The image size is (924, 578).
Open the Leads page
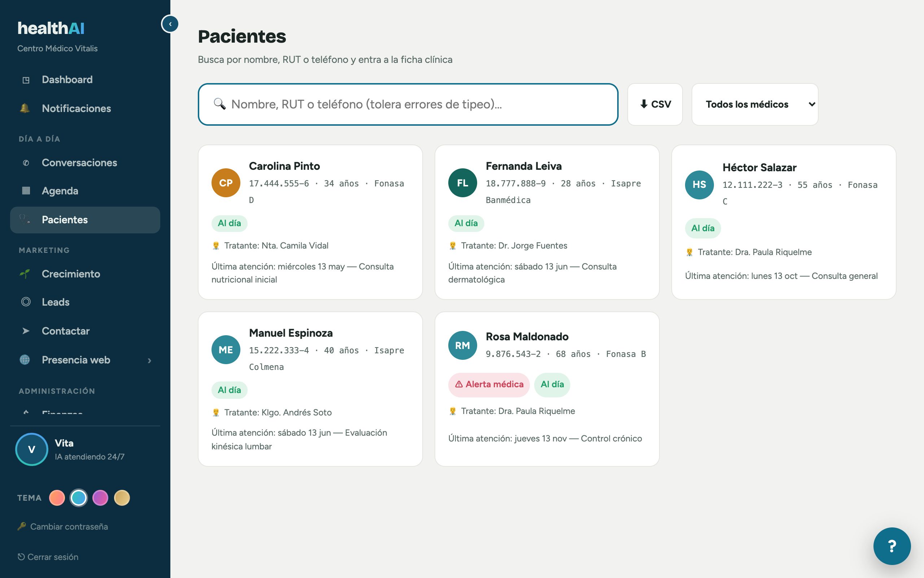tap(85, 302)
